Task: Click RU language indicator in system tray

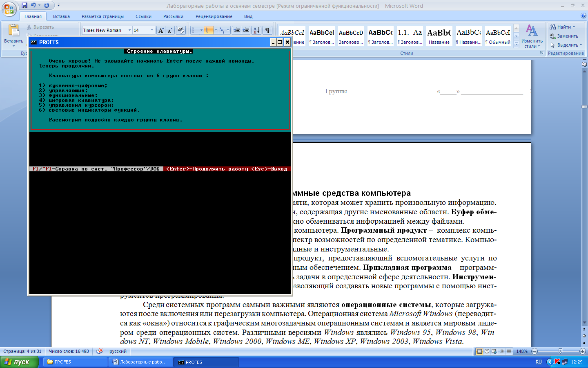Action: [x=539, y=362]
